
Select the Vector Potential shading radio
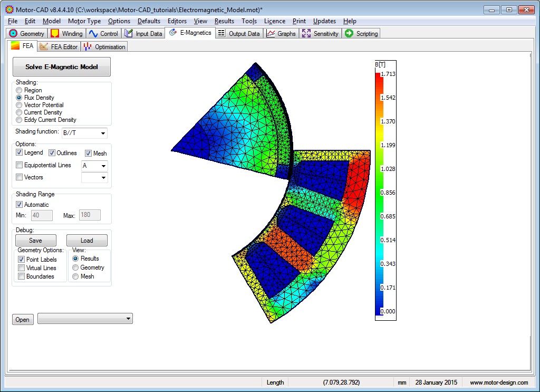(x=19, y=105)
